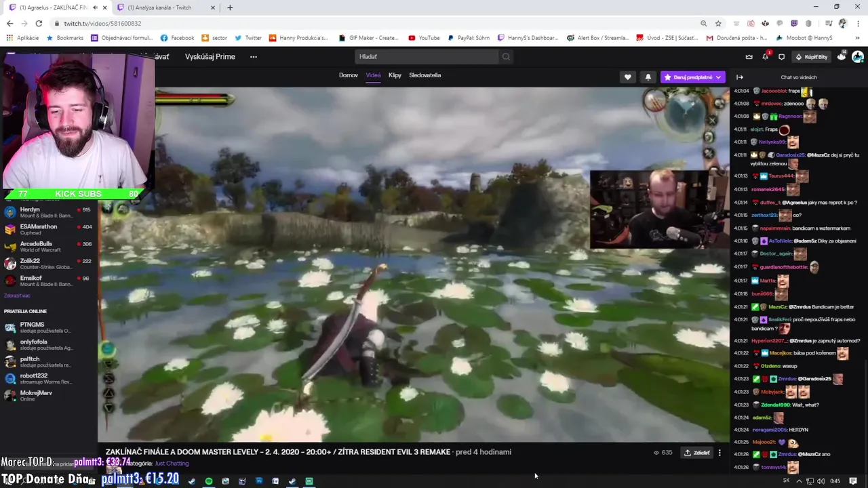Open Alert Box / Streamlabs bookmark
The width and height of the screenshot is (868, 488).
[x=597, y=38]
